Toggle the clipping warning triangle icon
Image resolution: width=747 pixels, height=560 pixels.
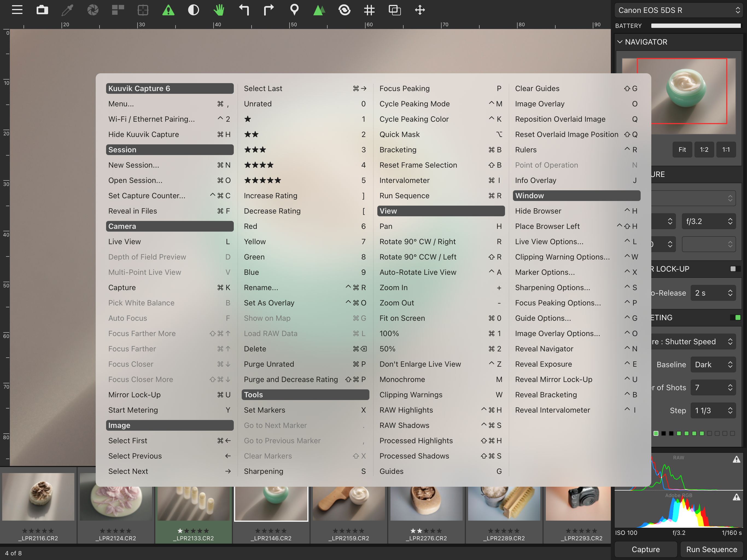[x=168, y=10]
